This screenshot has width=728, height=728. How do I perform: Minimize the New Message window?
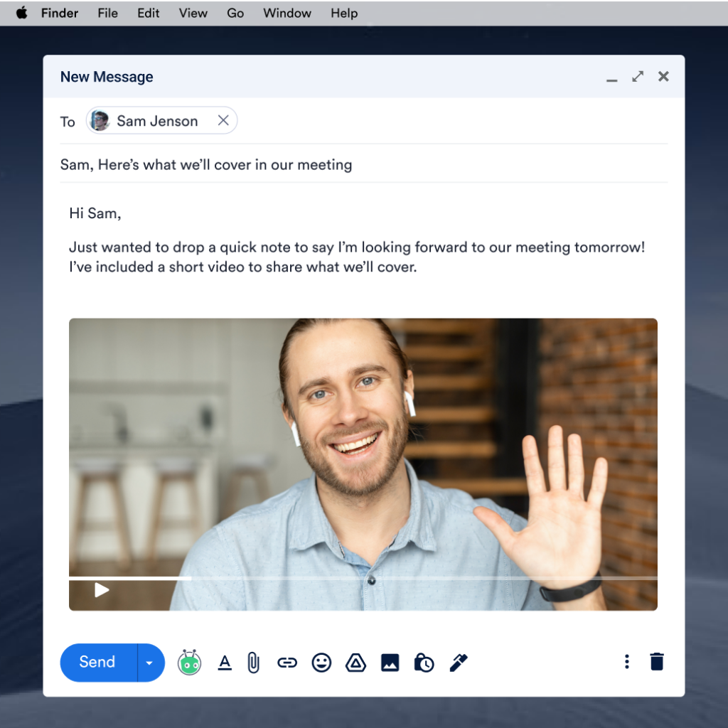coord(612,80)
